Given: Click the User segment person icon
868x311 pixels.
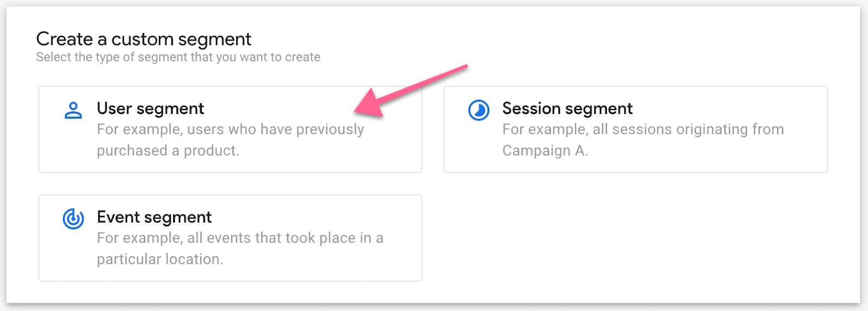Looking at the screenshot, I should point(73,110).
